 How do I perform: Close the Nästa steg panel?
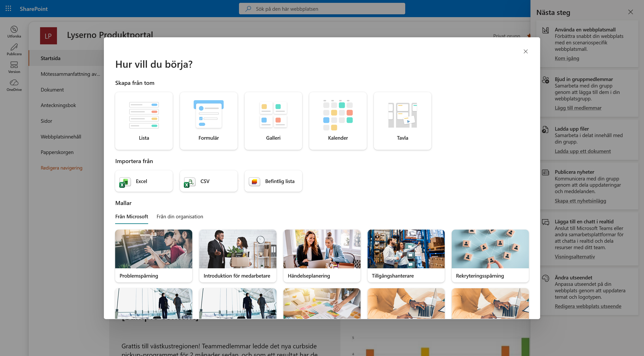[631, 12]
